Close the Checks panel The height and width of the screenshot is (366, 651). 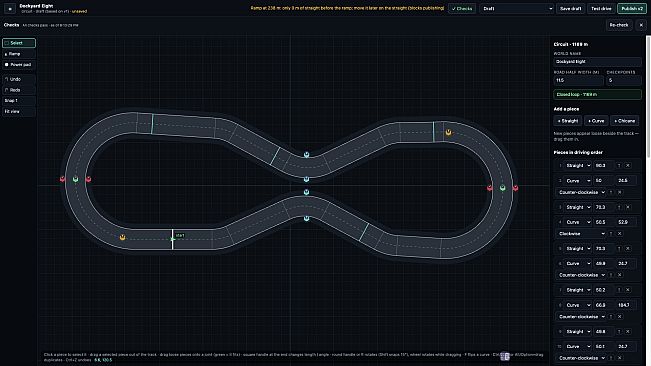pos(641,25)
